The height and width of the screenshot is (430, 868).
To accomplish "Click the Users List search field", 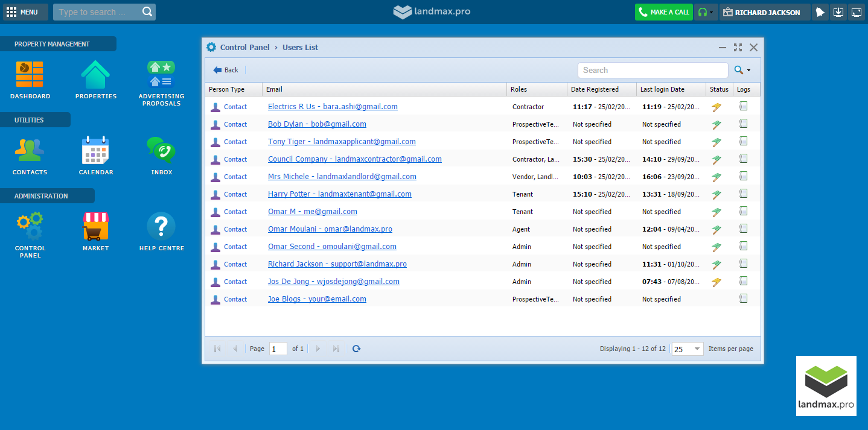I will click(x=652, y=71).
